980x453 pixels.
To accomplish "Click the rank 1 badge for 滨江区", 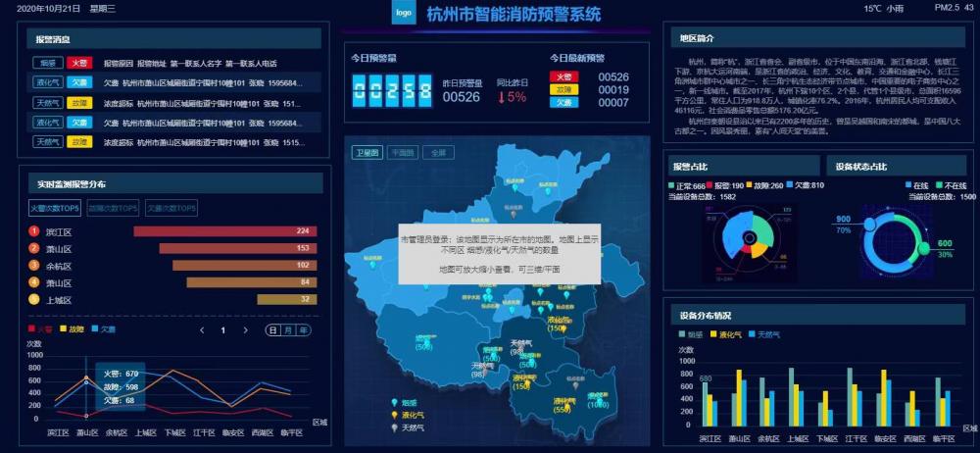I will click(35, 231).
